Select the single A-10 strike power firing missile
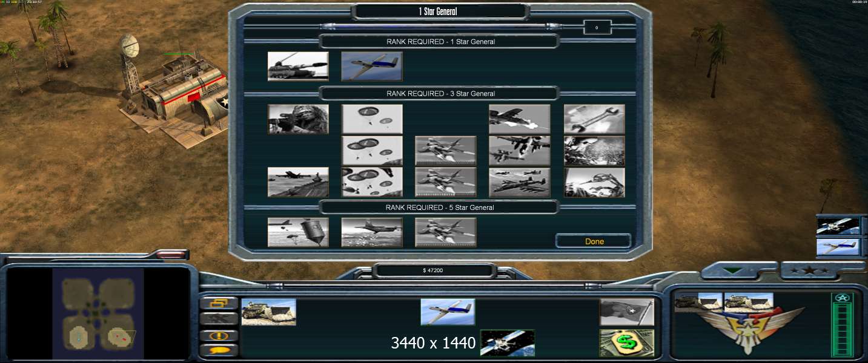 (520, 119)
